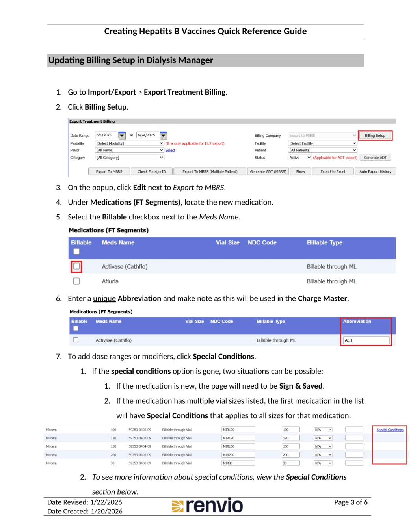This screenshot has width=411, height=532.
Task: Open the Special Conditions link
Action: [390, 430]
